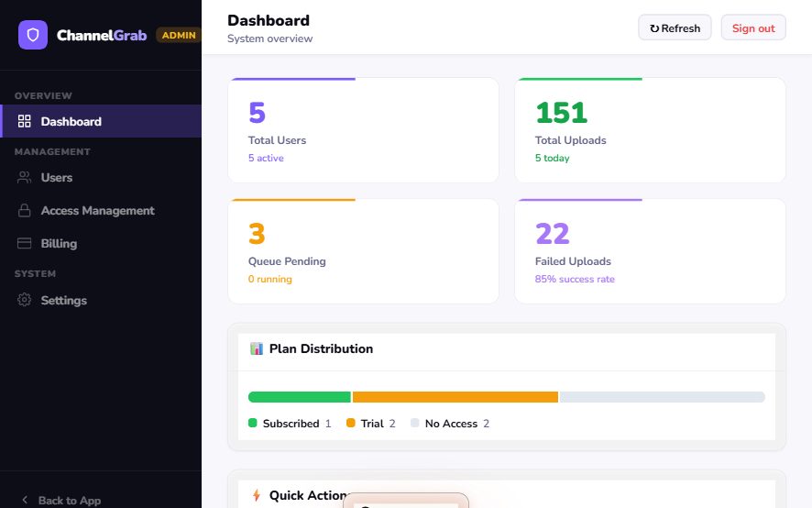Sign out of the admin panel
Viewport: 812px width, 508px height.
(x=753, y=28)
